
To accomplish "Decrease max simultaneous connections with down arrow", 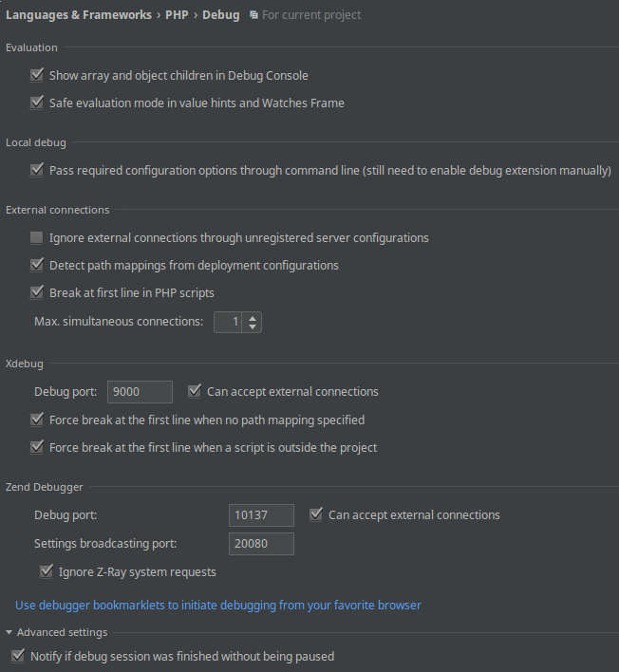I will [x=252, y=327].
